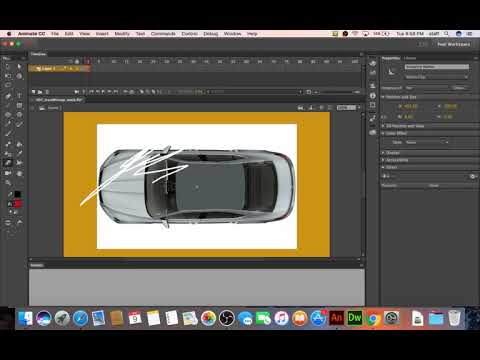Select the Bone tool
The image size is (480, 360).
(x=7, y=144)
